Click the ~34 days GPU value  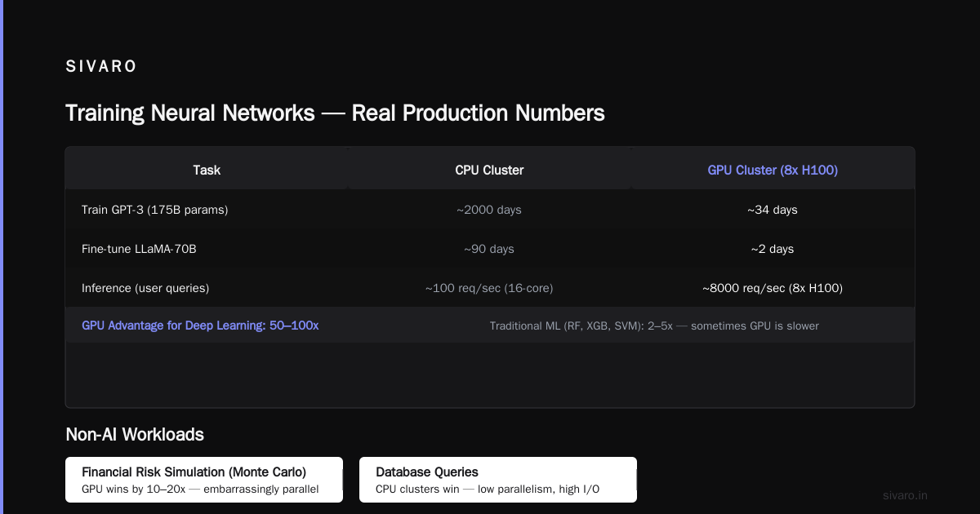point(773,210)
